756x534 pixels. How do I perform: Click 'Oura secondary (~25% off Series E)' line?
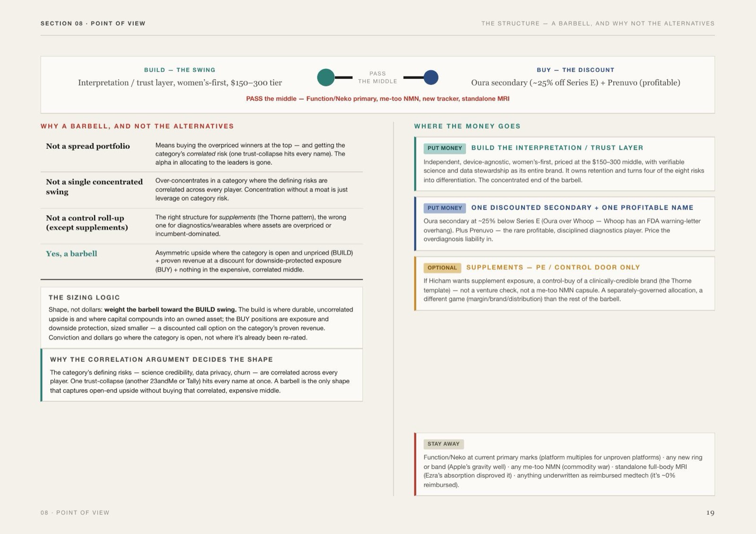point(576,83)
